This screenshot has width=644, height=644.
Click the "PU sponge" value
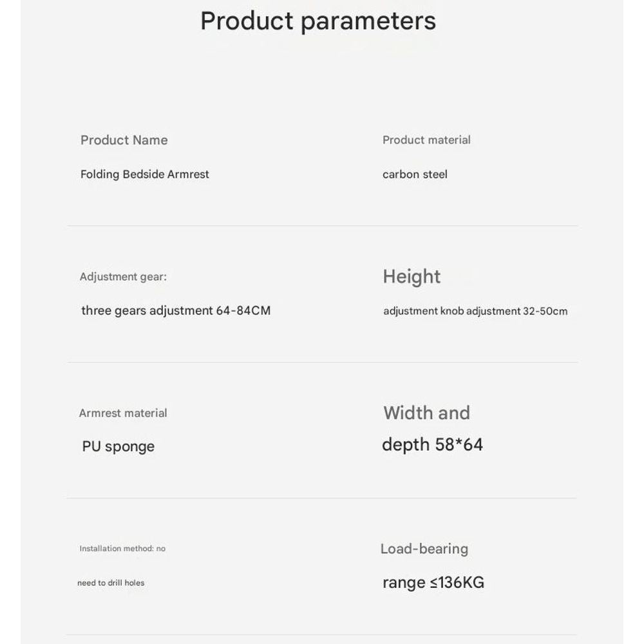pyautogui.click(x=118, y=447)
